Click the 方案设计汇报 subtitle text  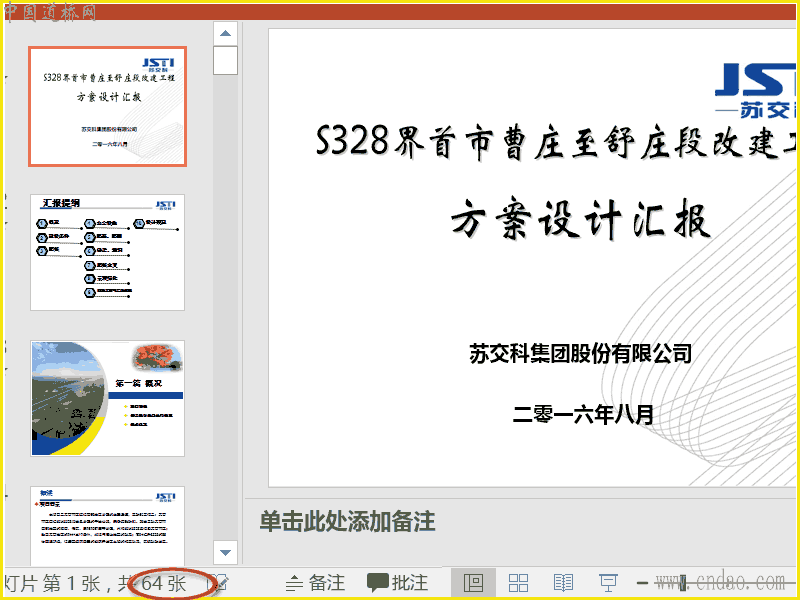(581, 219)
